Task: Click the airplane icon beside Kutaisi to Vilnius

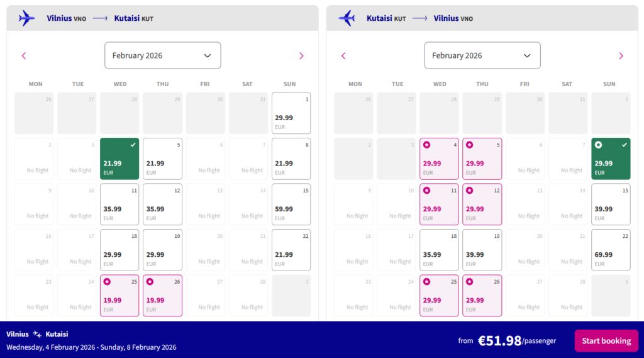Action: (x=347, y=18)
